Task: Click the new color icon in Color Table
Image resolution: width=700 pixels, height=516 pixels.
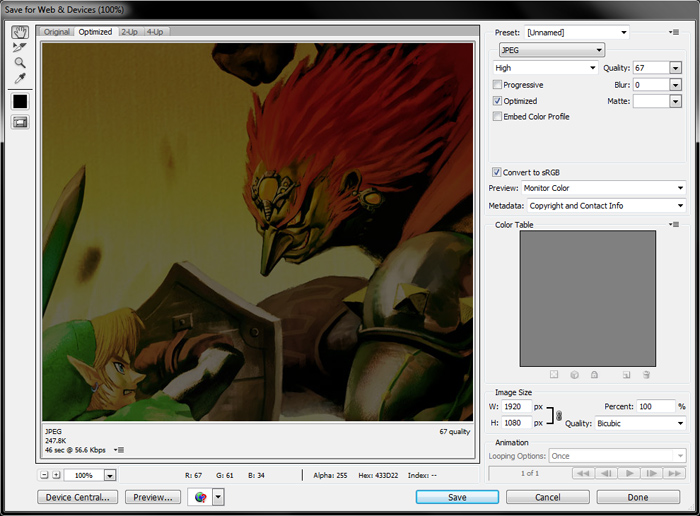Action: click(x=626, y=375)
